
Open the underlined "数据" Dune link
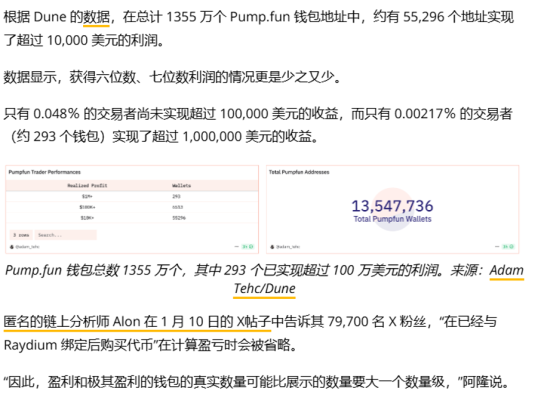pos(96,17)
